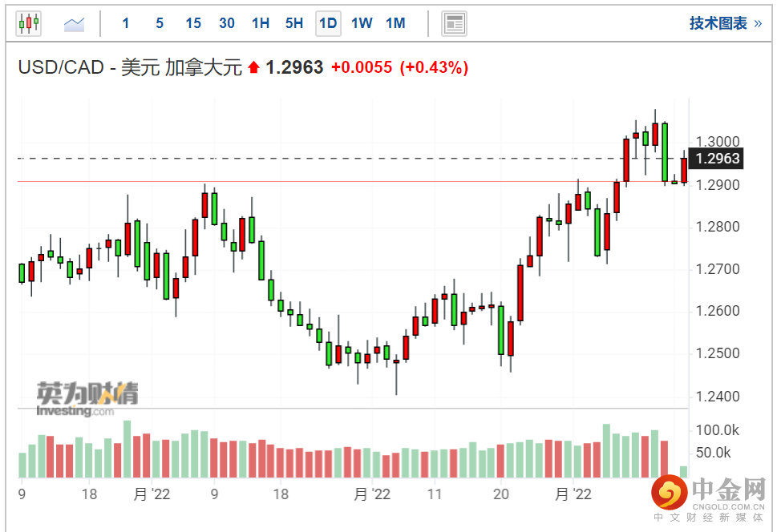Image resolution: width=777 pixels, height=532 pixels.
Task: Click the 1.2963 current price label
Action: pyautogui.click(x=717, y=159)
